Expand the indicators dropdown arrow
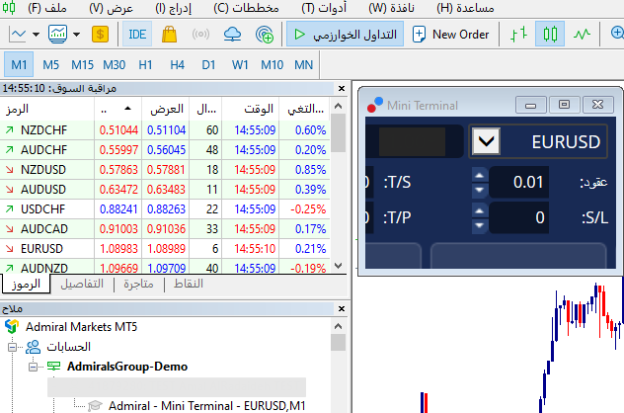The width and height of the screenshot is (624, 413). [x=76, y=35]
